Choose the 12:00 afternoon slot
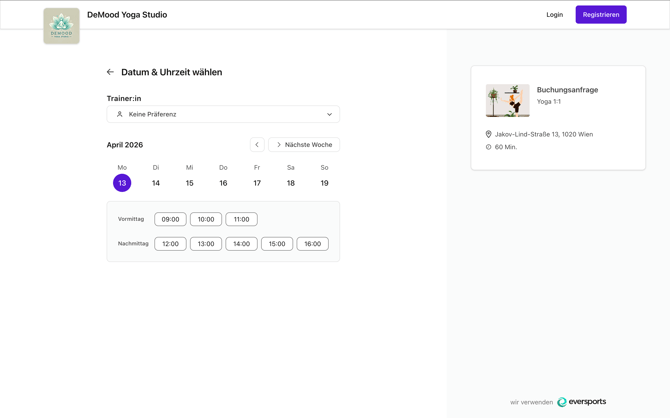The image size is (670, 418). tap(170, 244)
